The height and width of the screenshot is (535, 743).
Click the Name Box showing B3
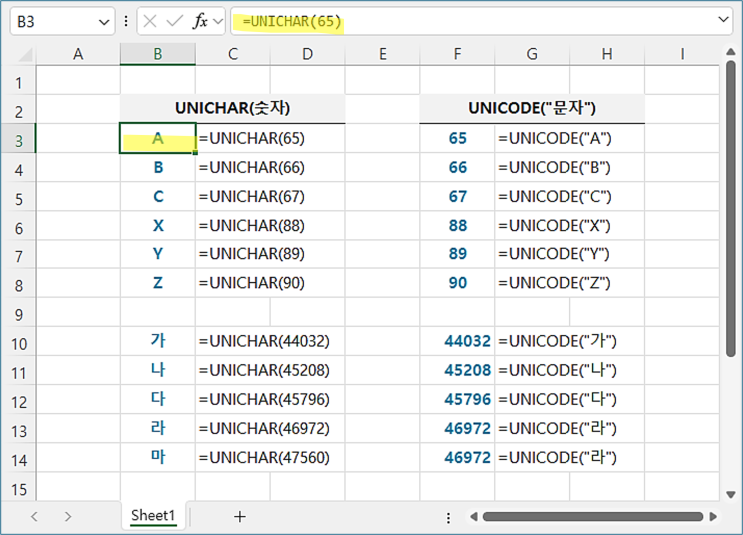62,22
